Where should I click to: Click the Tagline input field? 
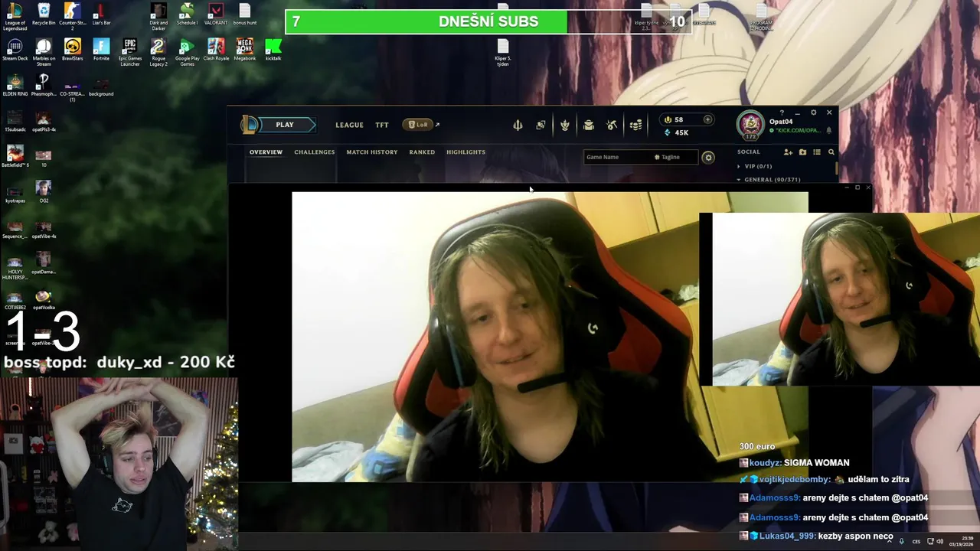675,158
